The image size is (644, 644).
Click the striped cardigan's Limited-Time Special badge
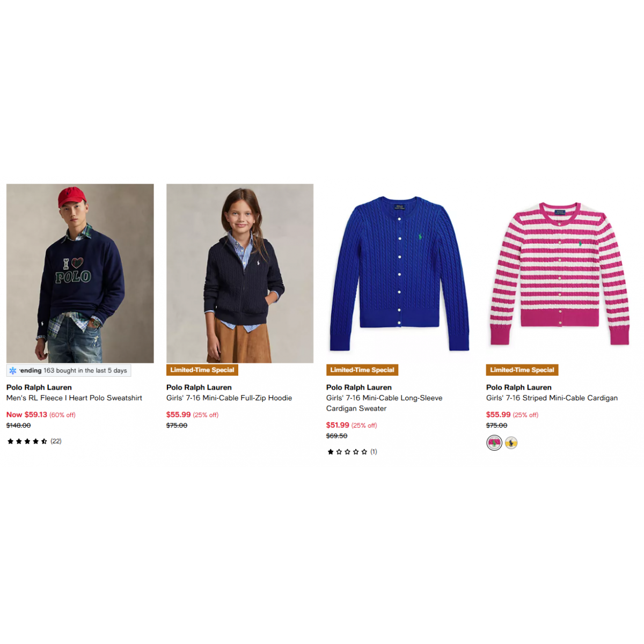522,370
